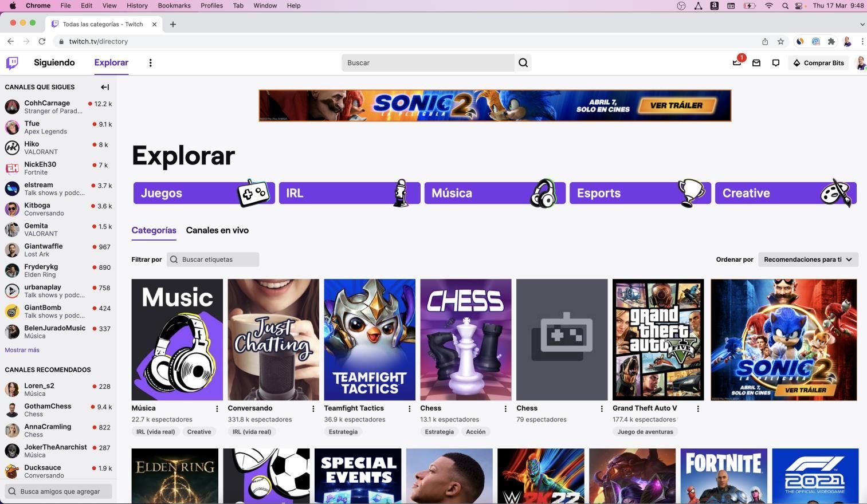Click the Comprar Bits button
The width and height of the screenshot is (867, 504).
[x=818, y=63]
